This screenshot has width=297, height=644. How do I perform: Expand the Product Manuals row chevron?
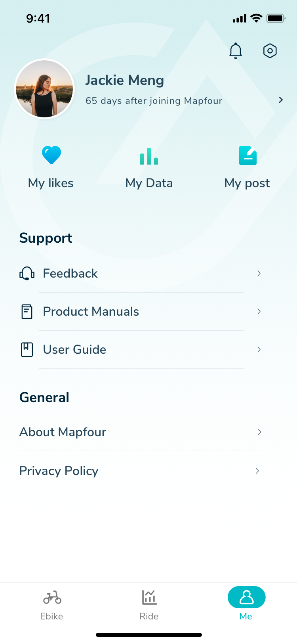259,312
